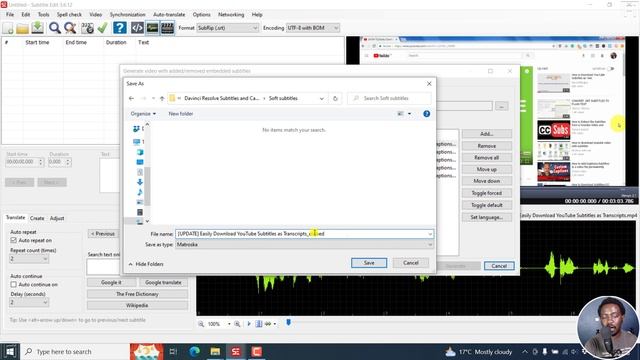This screenshot has width=640, height=360.
Task: Click the waveform play button
Action: click(x=249, y=324)
